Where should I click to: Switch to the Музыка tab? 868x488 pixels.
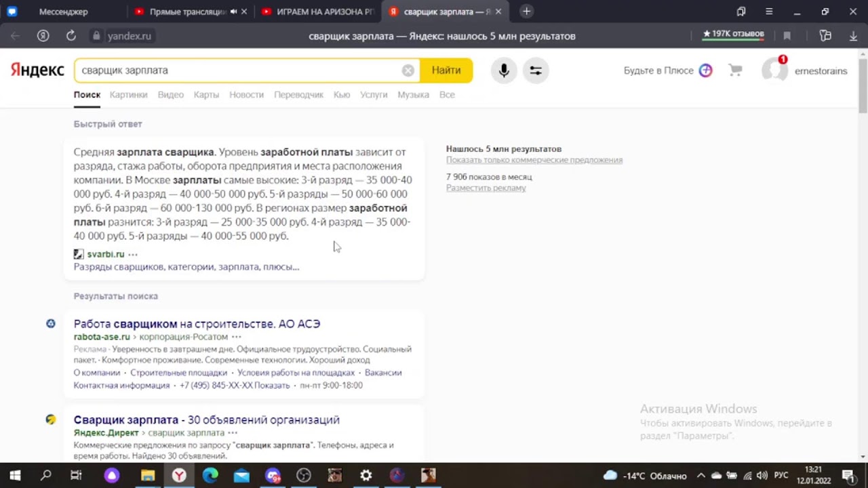click(x=414, y=95)
